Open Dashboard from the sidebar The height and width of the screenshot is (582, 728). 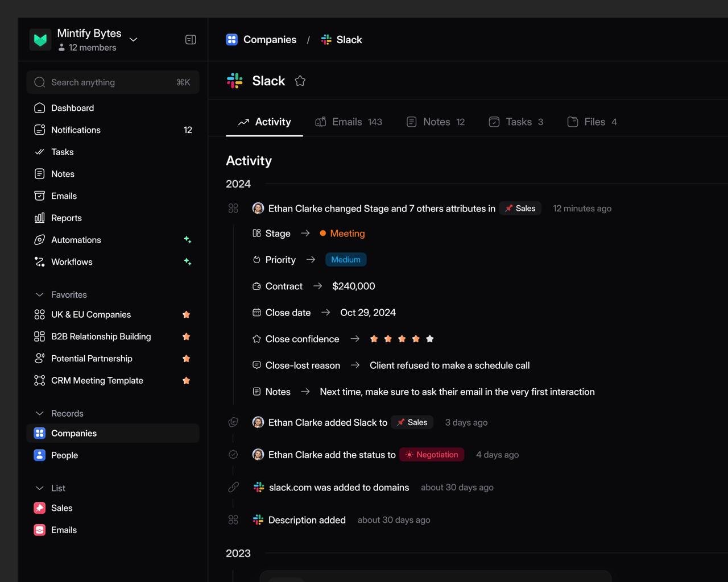(113, 108)
